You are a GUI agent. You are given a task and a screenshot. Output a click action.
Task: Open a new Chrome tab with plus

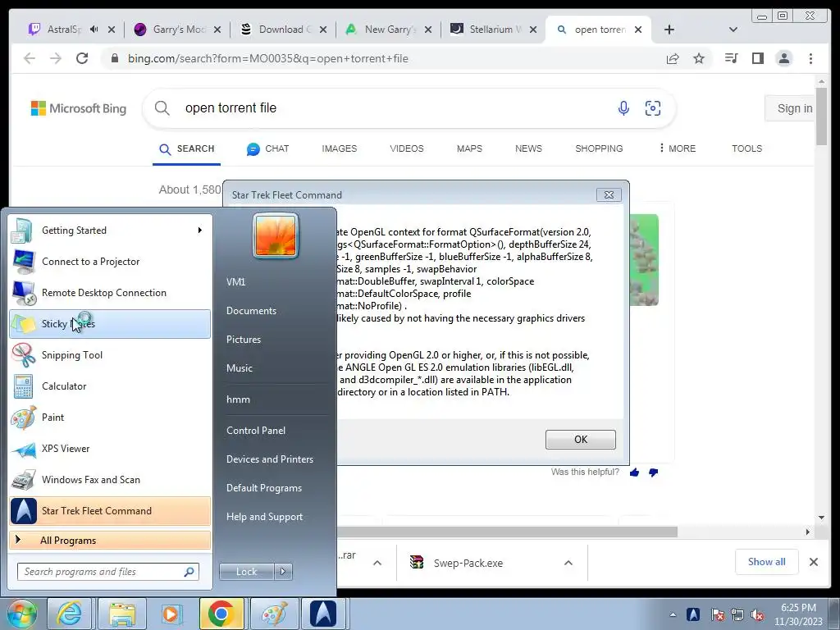669,30
